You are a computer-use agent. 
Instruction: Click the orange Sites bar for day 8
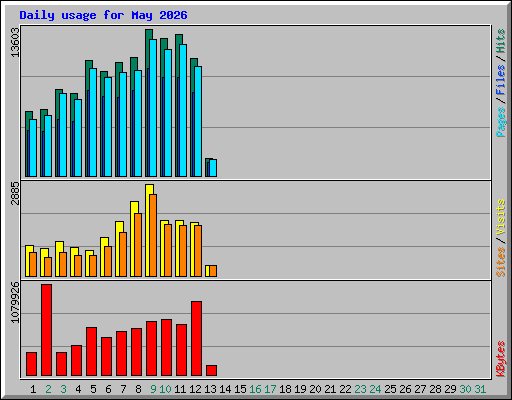(x=138, y=245)
